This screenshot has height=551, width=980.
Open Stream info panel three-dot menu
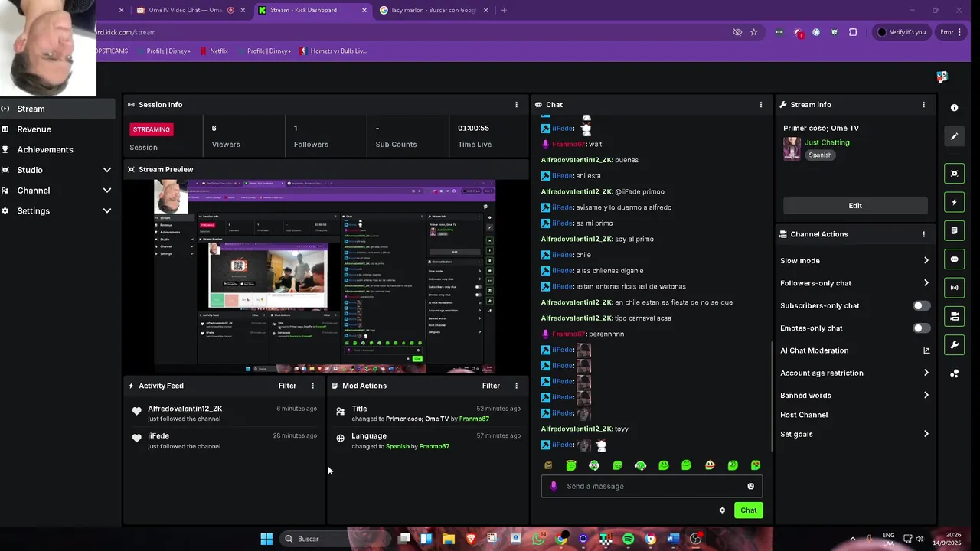923,105
